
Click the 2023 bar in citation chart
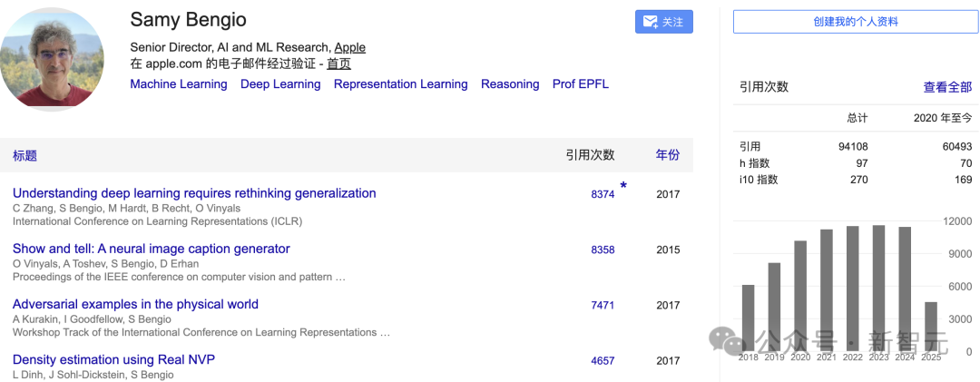click(878, 289)
